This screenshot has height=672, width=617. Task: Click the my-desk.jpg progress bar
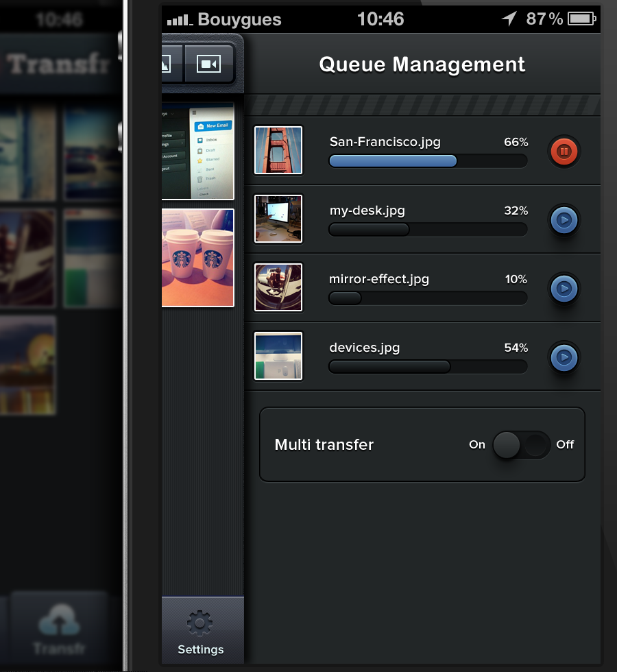(x=428, y=230)
